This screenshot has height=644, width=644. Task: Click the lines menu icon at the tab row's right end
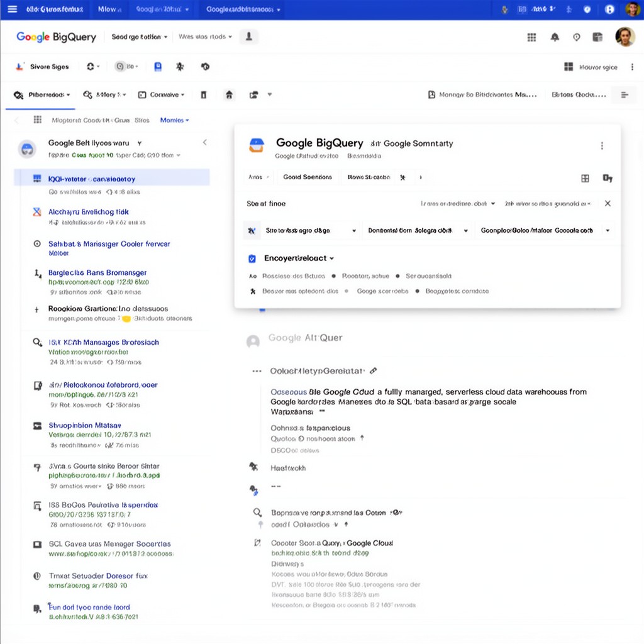[x=625, y=95]
